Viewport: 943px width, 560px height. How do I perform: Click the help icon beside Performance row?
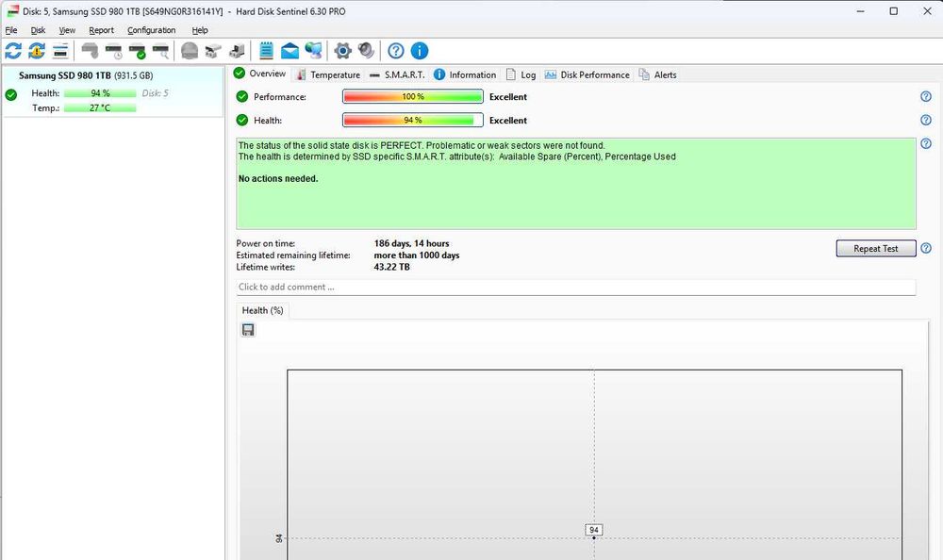[926, 96]
